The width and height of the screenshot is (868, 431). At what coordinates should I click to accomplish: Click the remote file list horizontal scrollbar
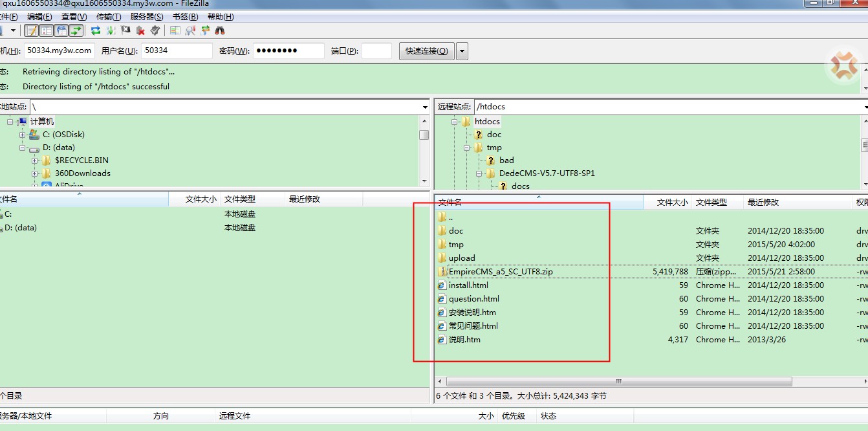(618, 381)
